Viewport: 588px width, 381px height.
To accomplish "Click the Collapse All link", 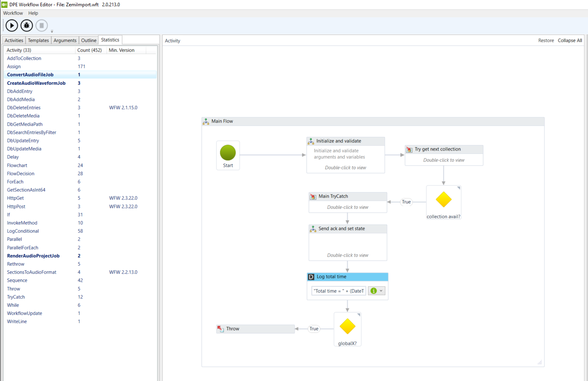I will pyautogui.click(x=570, y=40).
